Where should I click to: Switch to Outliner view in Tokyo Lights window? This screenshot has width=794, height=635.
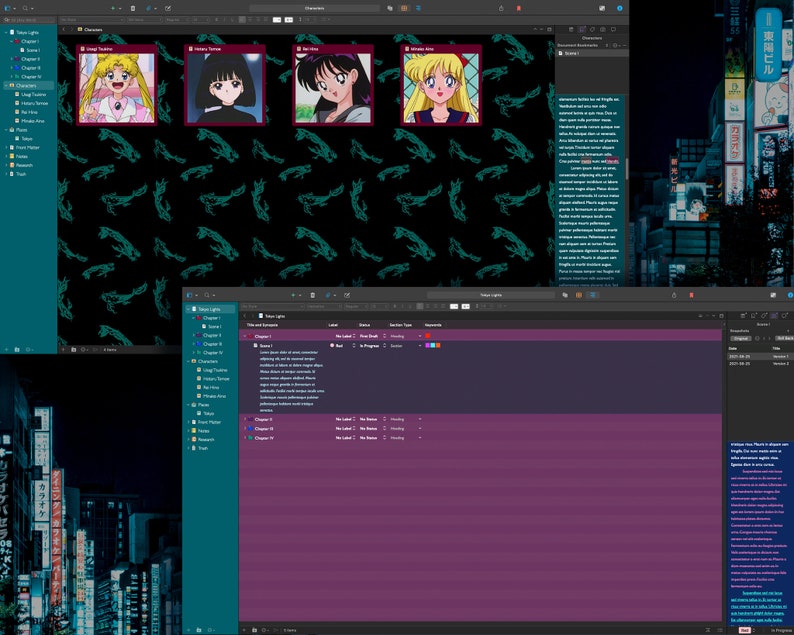592,295
